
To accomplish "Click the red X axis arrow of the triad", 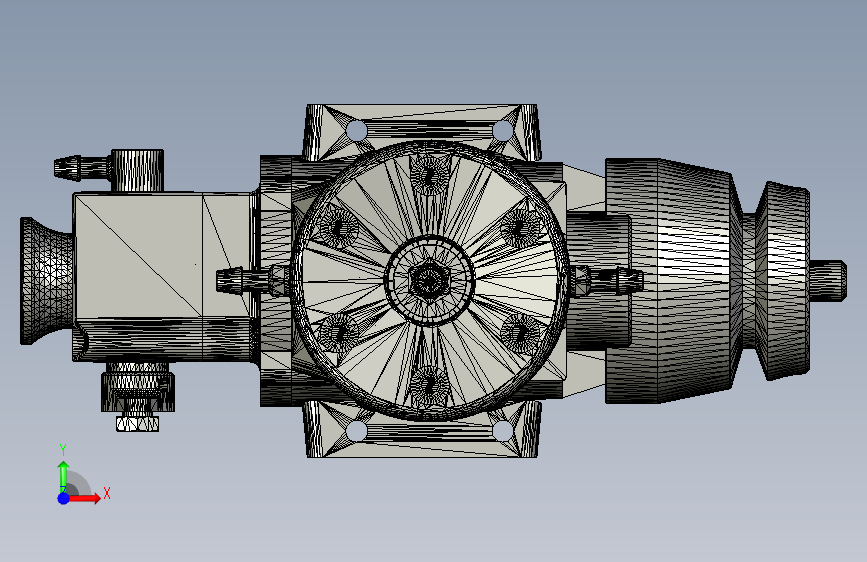I will click(84, 498).
